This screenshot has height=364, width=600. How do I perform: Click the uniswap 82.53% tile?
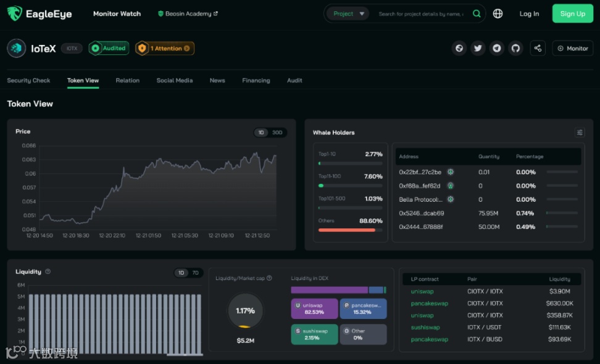(314, 308)
